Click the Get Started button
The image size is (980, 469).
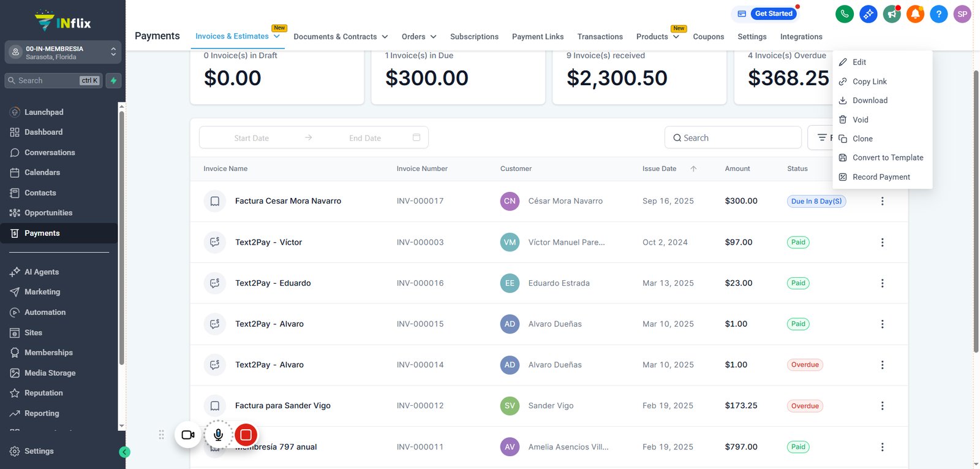point(774,13)
